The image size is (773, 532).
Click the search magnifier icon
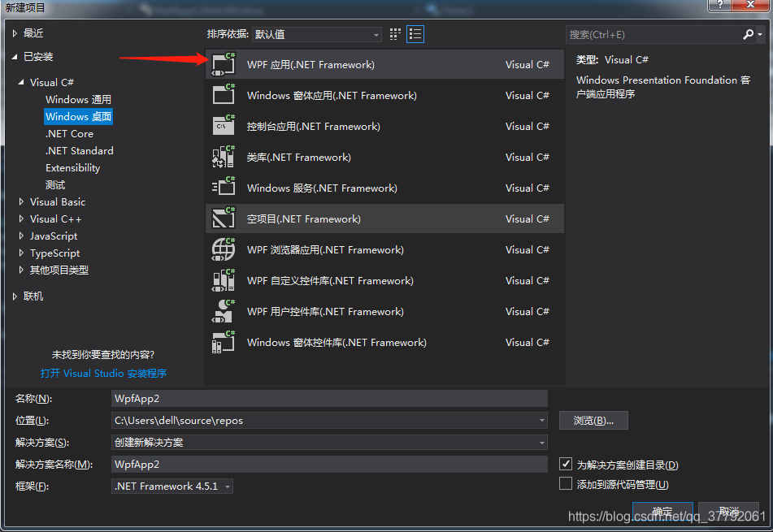click(x=748, y=34)
